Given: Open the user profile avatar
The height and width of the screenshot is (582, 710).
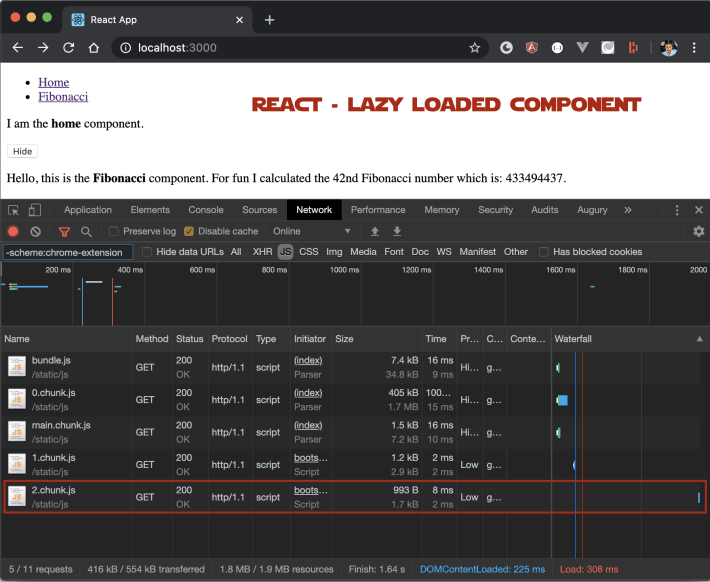Looking at the screenshot, I should coord(669,48).
